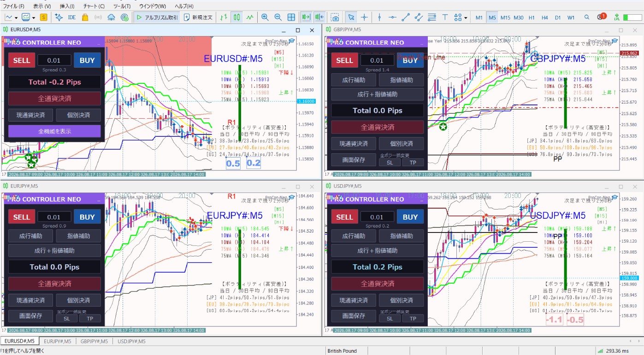Screen dimensions: 644x355
Task: Open the IDE MetaEditor button
Action: [x=72, y=17]
